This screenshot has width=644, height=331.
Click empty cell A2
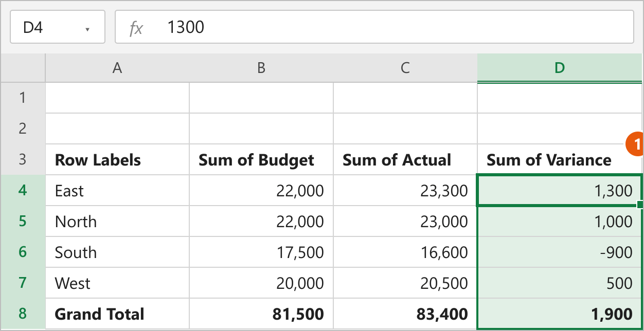pos(117,128)
